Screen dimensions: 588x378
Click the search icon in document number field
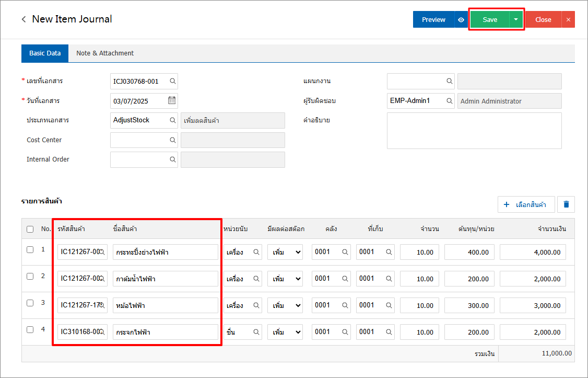tap(172, 81)
